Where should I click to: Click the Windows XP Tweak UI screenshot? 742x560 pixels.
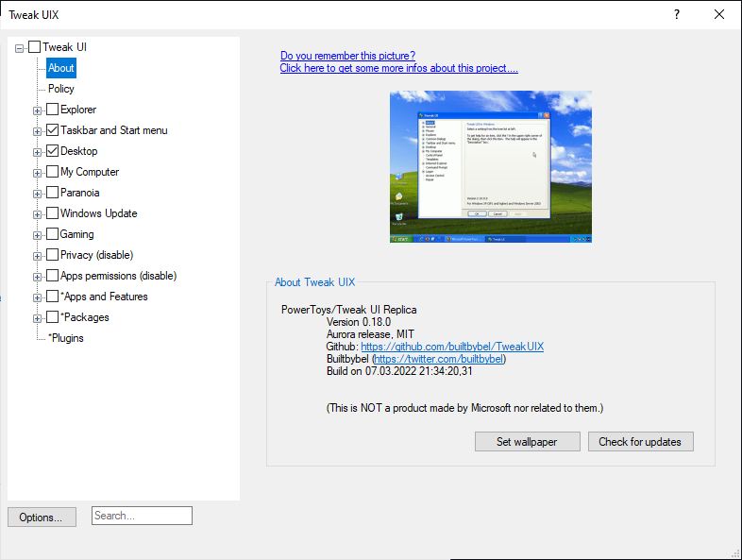[x=491, y=166]
